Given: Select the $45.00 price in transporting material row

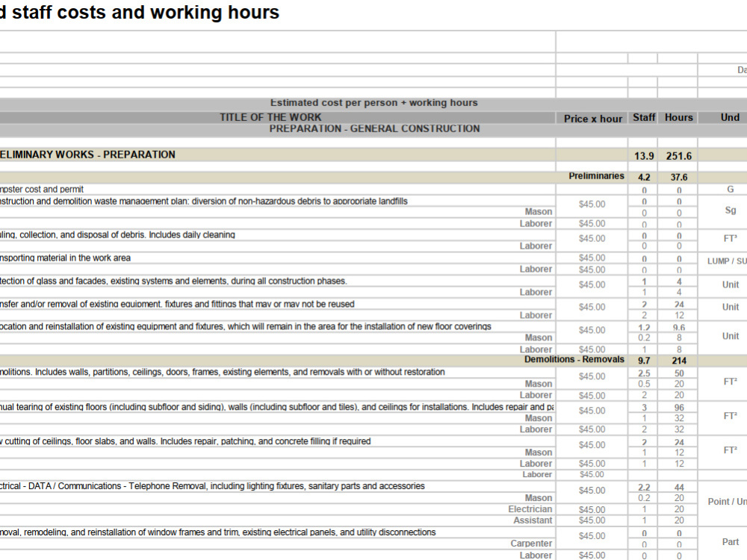Looking at the screenshot, I should coord(592,258).
